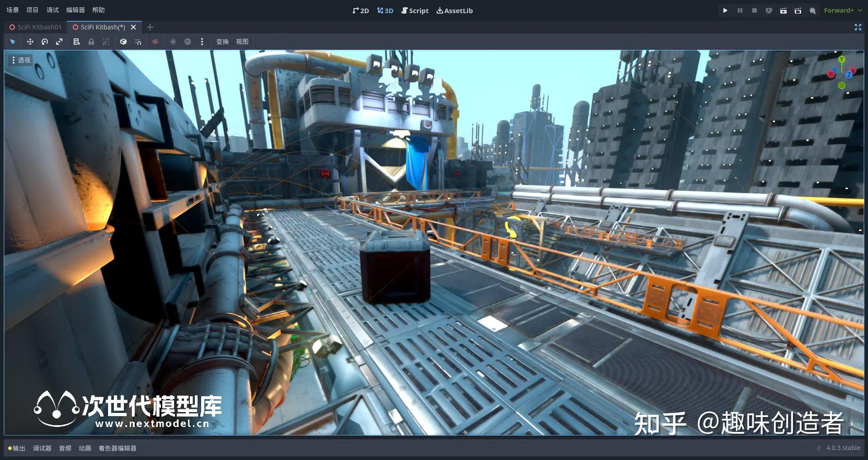Viewport: 868px width, 460px height.
Task: Select the Scale tool
Action: point(59,42)
